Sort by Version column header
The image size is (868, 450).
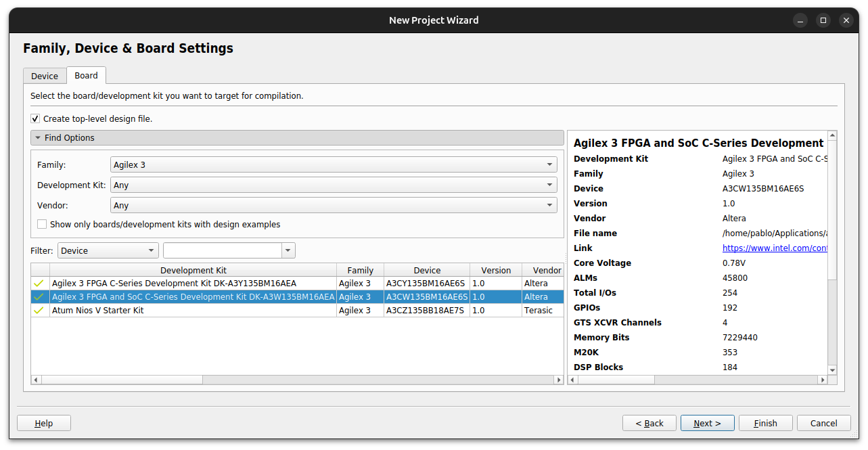tap(496, 270)
